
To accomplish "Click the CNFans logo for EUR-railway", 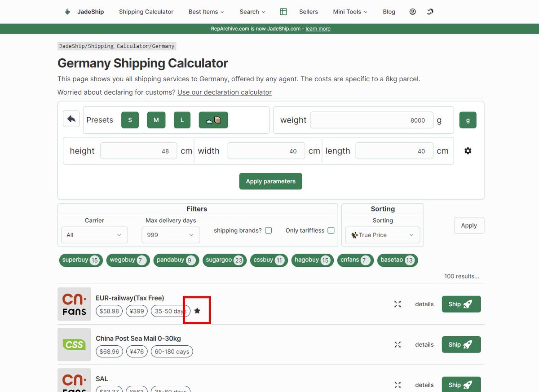I will pos(74,304).
